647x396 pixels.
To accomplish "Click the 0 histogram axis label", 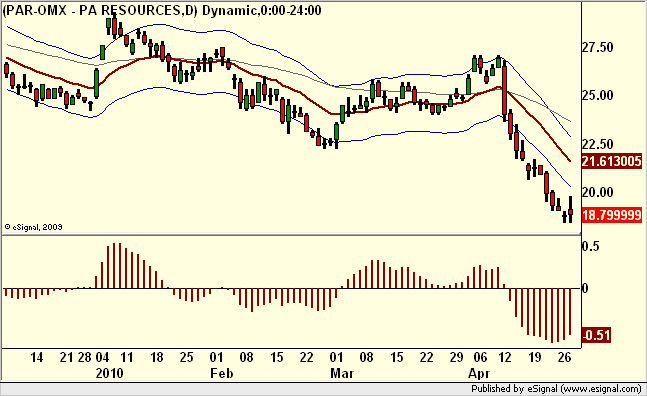I will 585,288.
